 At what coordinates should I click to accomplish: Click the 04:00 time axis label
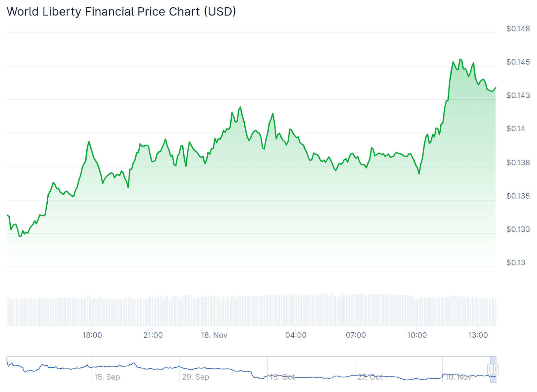[x=296, y=335]
